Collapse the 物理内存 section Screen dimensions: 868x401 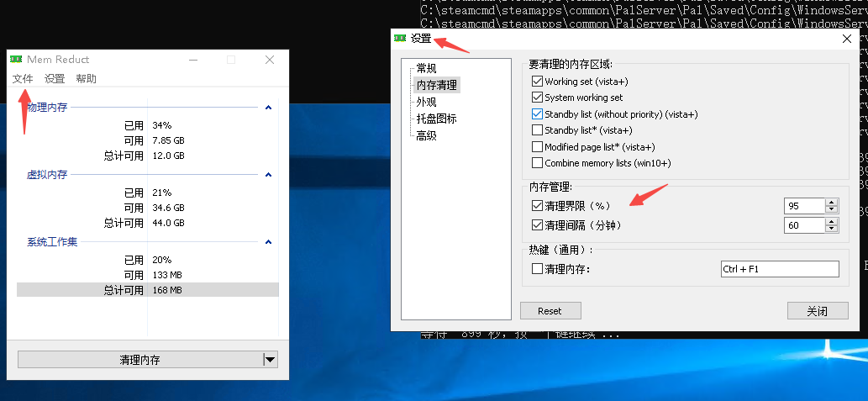269,108
